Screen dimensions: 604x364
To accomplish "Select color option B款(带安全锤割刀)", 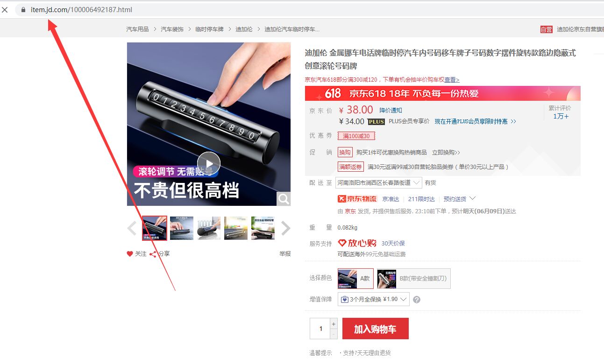I will 414,278.
